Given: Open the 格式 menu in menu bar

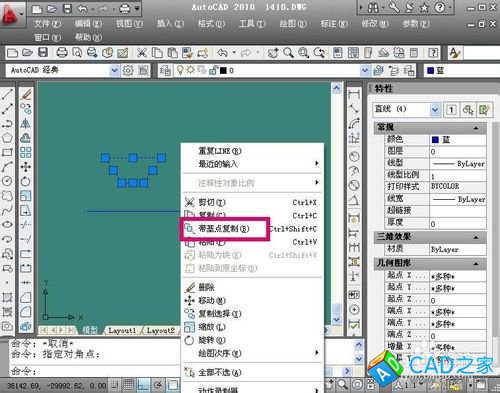Looking at the screenshot, I should pos(211,24).
